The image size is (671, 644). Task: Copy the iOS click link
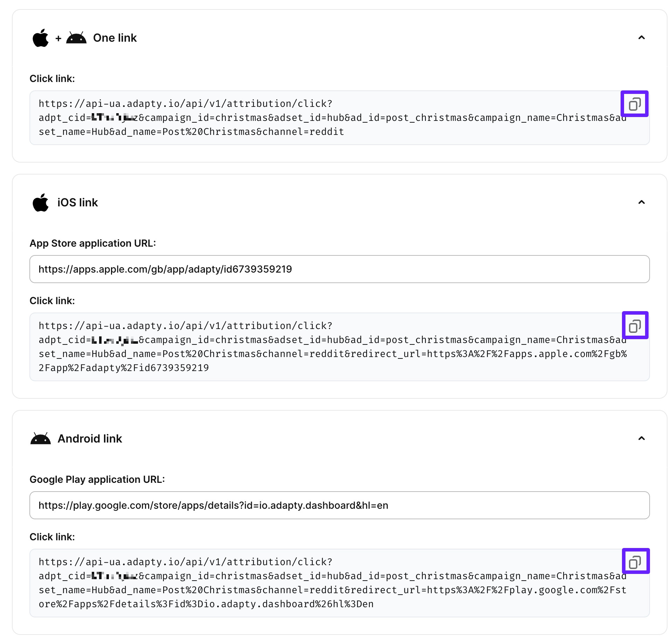pyautogui.click(x=635, y=326)
